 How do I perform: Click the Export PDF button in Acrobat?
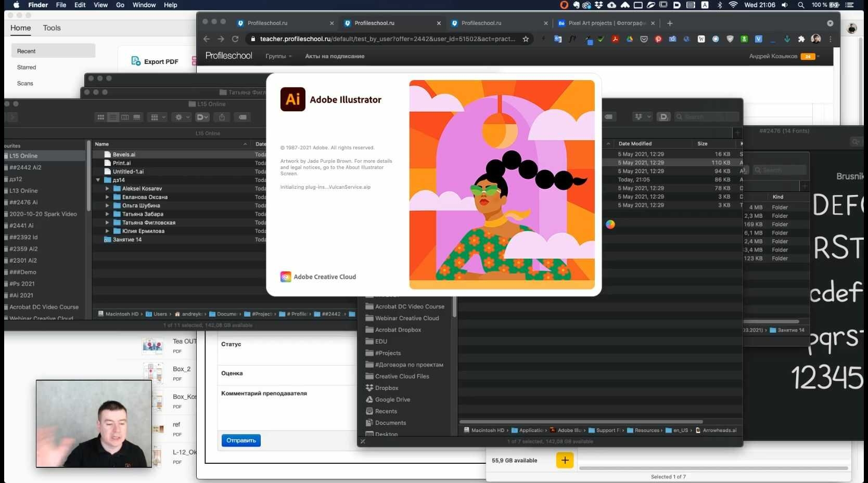(155, 61)
